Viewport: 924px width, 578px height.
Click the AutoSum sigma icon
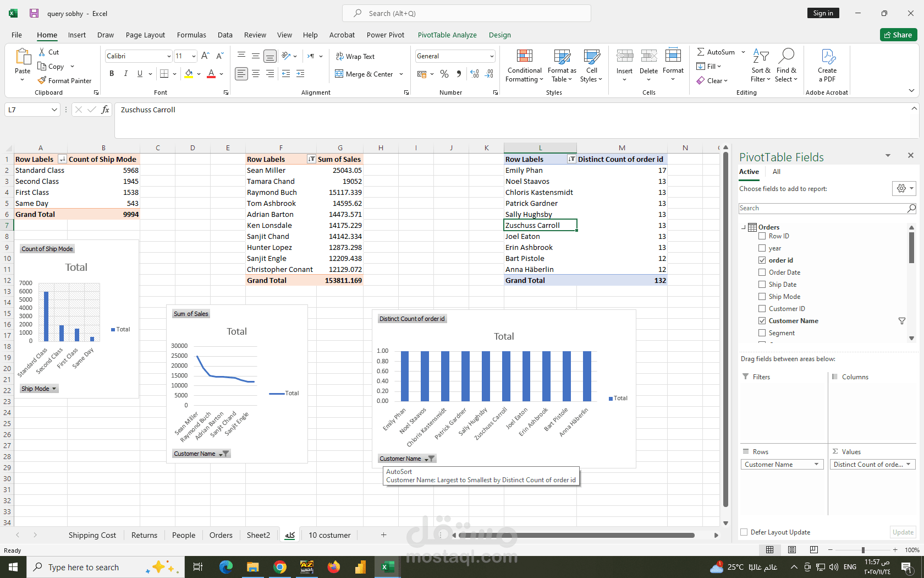pos(701,52)
